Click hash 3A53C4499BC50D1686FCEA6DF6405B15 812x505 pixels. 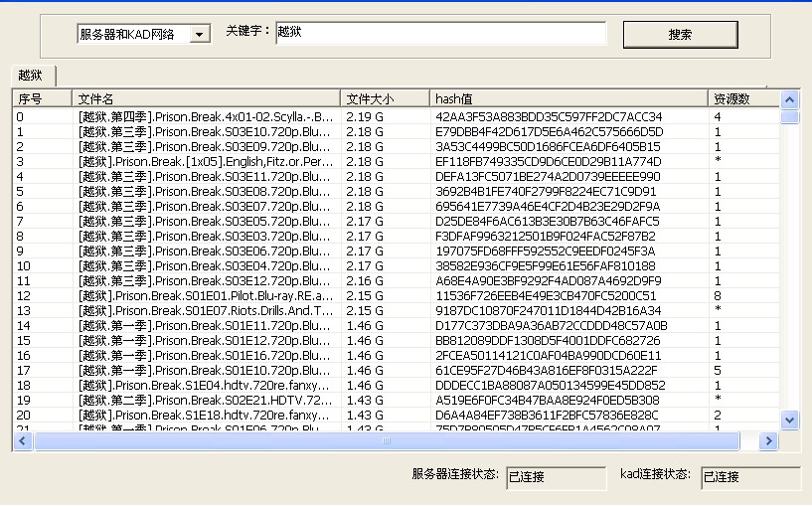tap(548, 147)
